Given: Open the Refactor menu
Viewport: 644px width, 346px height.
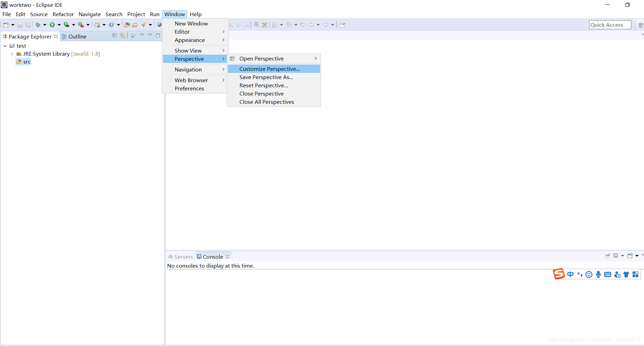Looking at the screenshot, I should pos(63,14).
